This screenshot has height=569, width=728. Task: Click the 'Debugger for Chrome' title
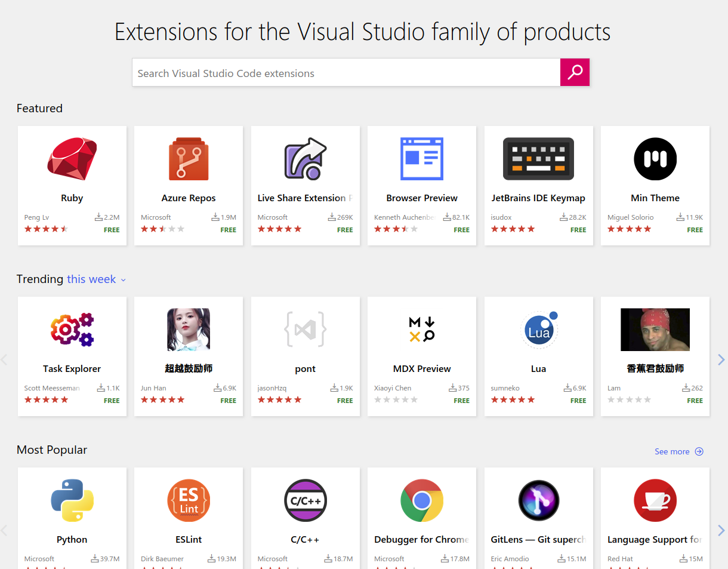(422, 540)
